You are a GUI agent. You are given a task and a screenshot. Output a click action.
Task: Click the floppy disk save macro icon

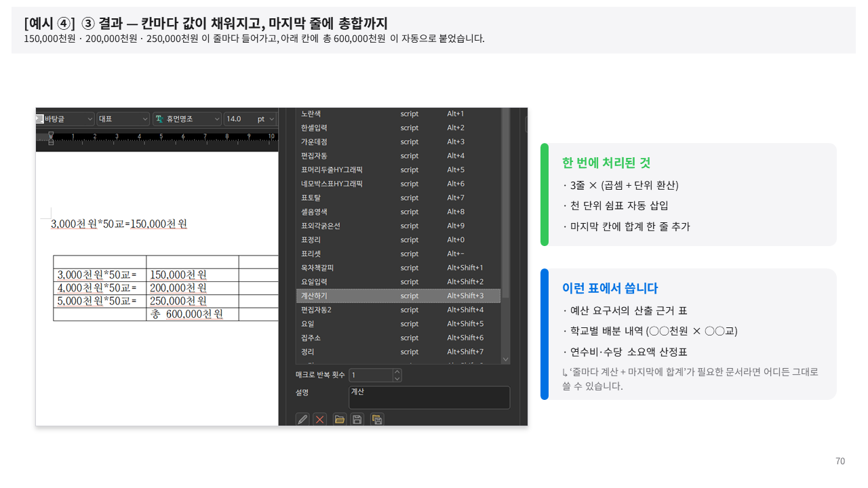357,420
